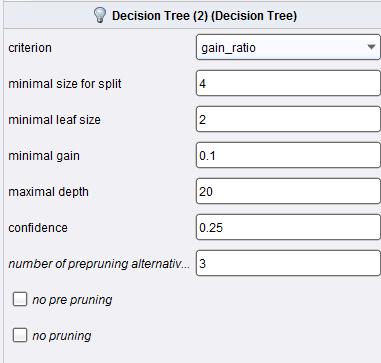381x363 pixels.
Task: Select the maximal depth field showing 20
Action: click(x=288, y=191)
